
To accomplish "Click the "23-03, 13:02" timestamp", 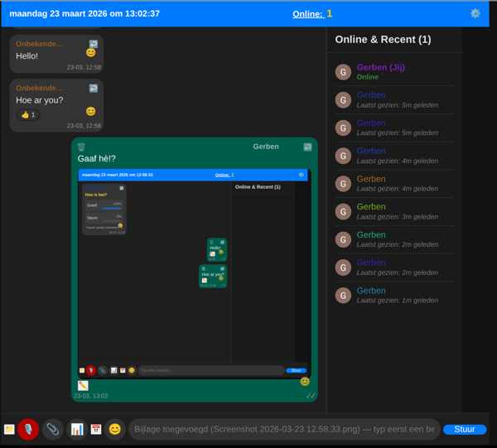I will (x=91, y=396).
